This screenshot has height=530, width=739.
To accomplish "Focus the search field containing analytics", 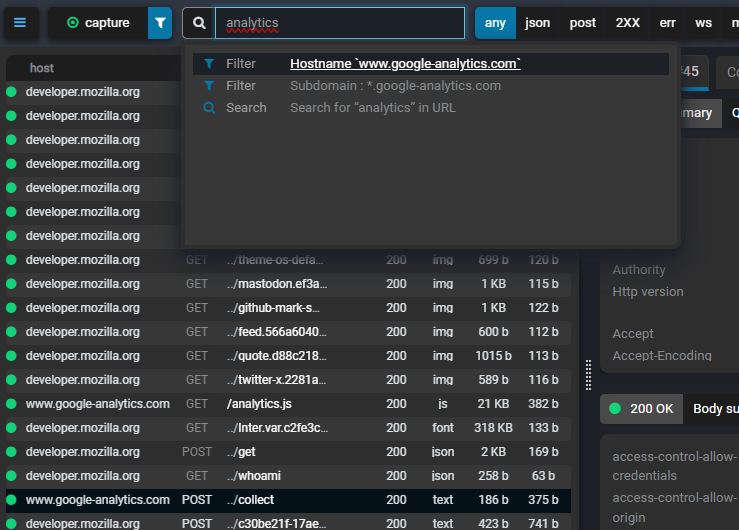I will coord(340,23).
